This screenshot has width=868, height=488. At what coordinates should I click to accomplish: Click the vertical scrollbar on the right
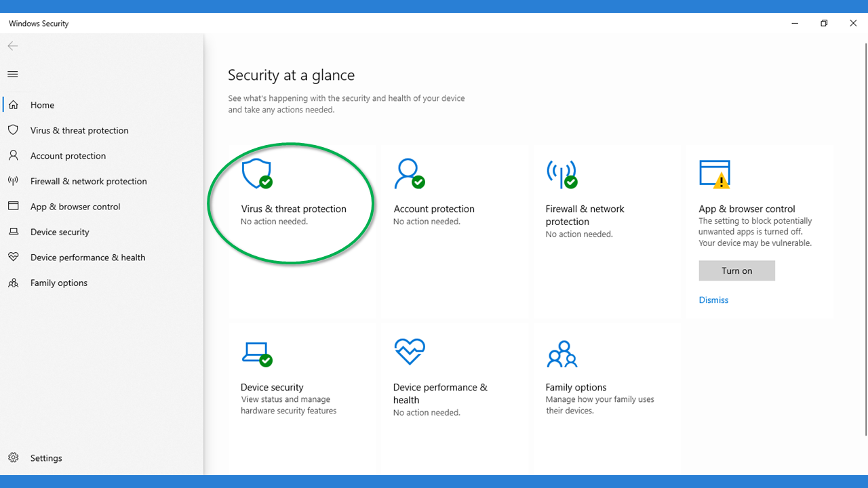(x=865, y=239)
